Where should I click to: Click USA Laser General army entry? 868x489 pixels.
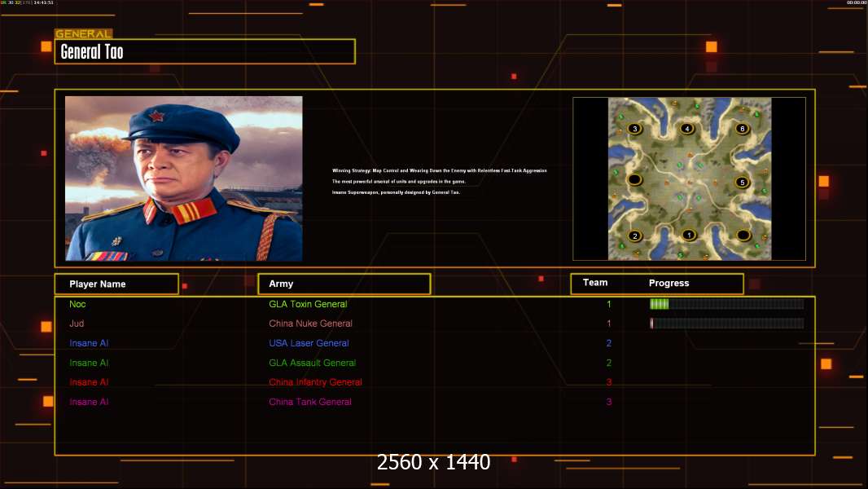(309, 343)
